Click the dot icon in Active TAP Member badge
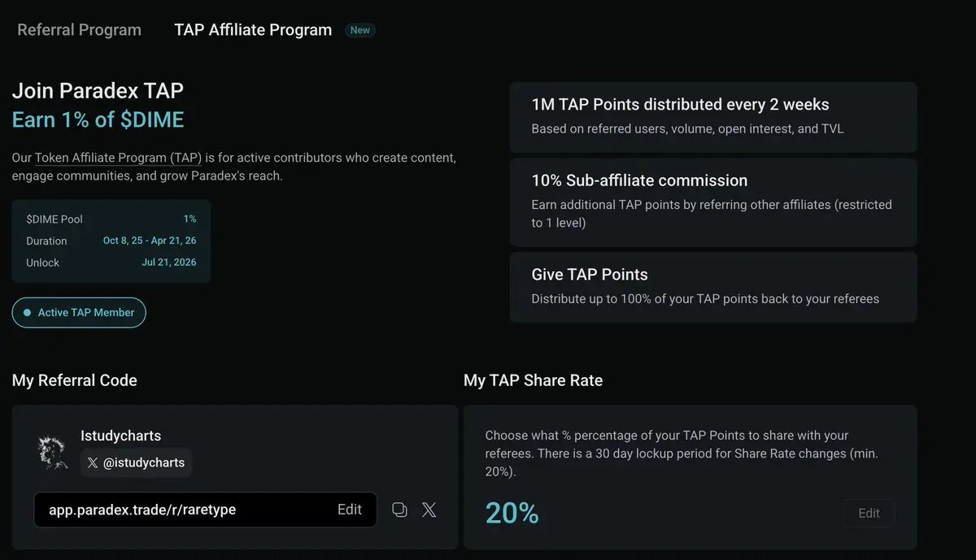Image resolution: width=976 pixels, height=560 pixels. [x=28, y=312]
